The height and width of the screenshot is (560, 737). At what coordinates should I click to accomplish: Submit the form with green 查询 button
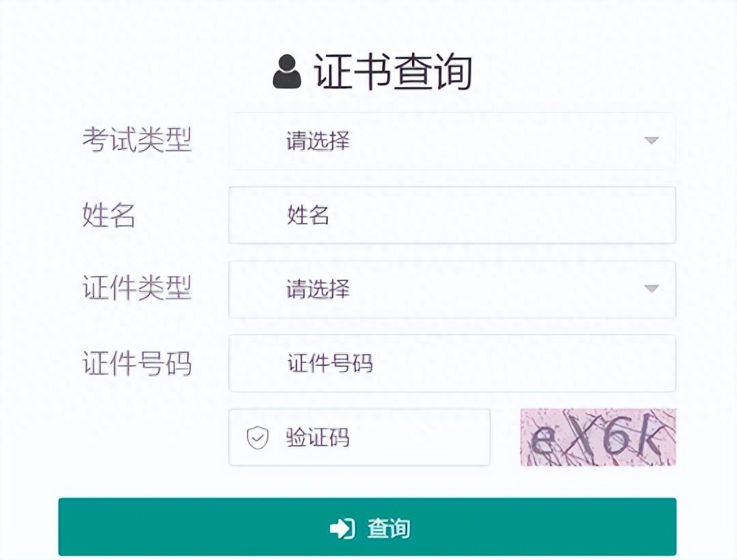pyautogui.click(x=368, y=527)
